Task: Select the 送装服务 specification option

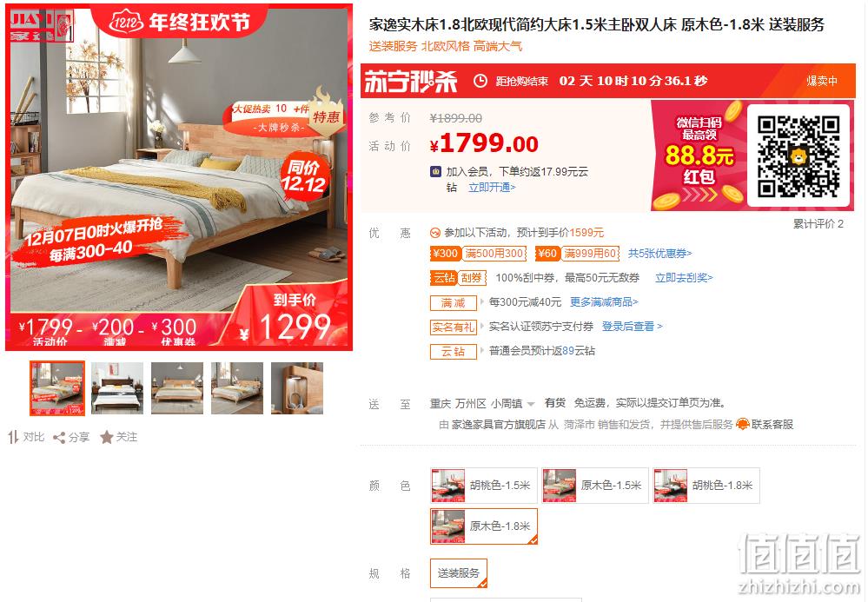Action: point(459,573)
